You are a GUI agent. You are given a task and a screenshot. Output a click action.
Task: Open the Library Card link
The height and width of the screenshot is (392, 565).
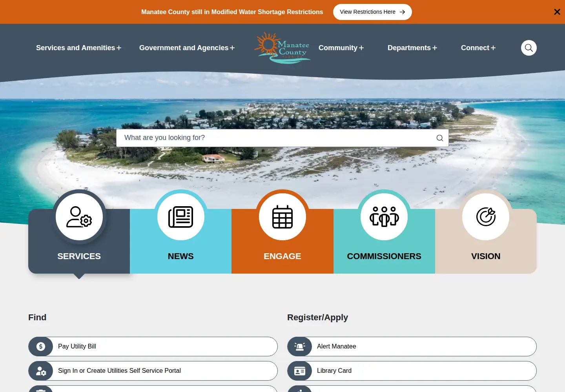(x=412, y=371)
